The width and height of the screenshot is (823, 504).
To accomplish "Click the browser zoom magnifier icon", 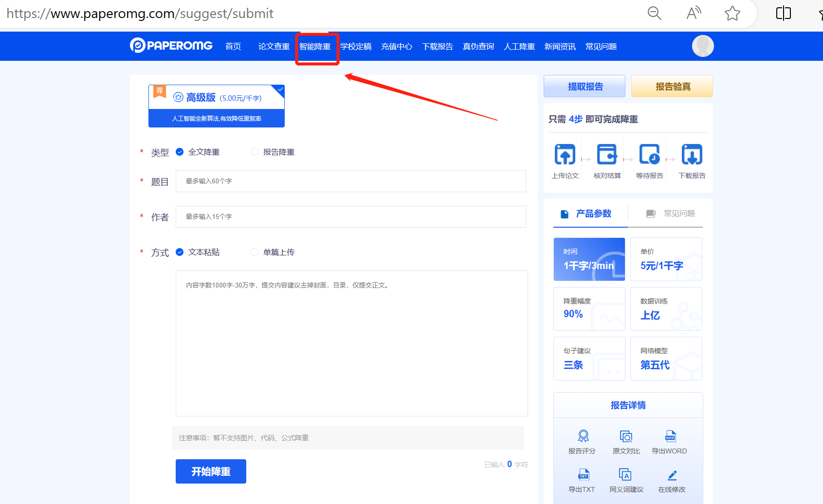I will (x=655, y=13).
